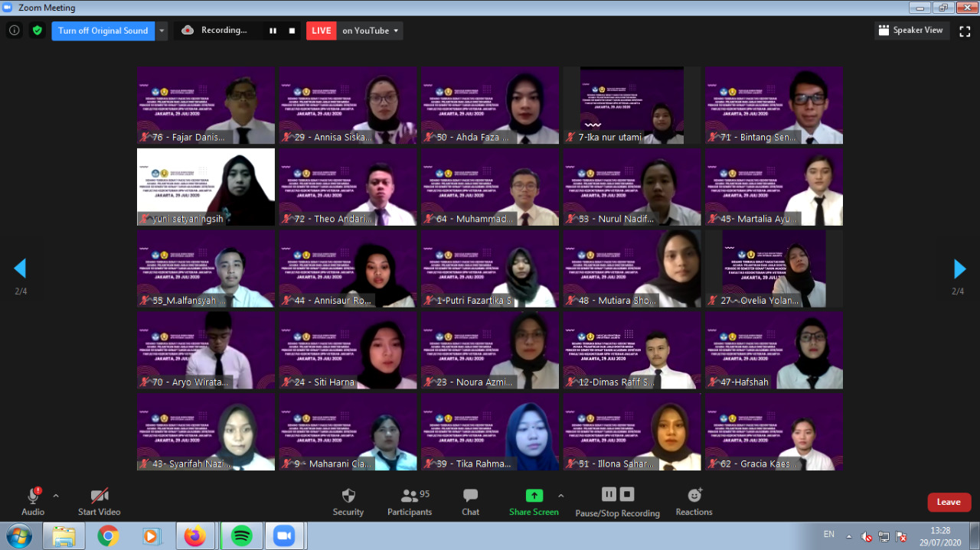980x550 pixels.
Task: Pause the meeting recording via top toolbar
Action: coord(272,31)
